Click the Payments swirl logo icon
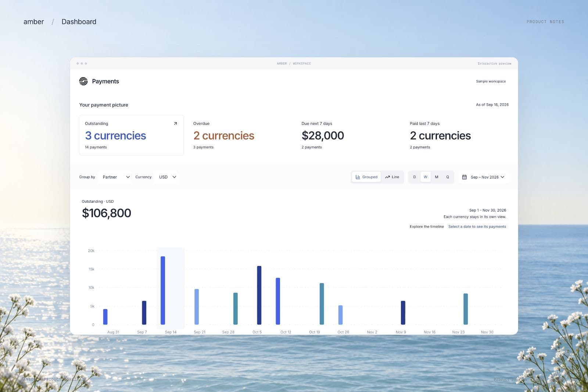Screen dimensions: 588x392 click(83, 81)
